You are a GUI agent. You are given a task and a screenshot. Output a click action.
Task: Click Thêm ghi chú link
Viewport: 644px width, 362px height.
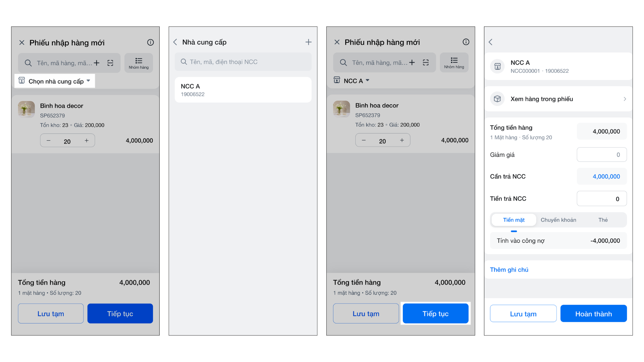click(x=509, y=270)
